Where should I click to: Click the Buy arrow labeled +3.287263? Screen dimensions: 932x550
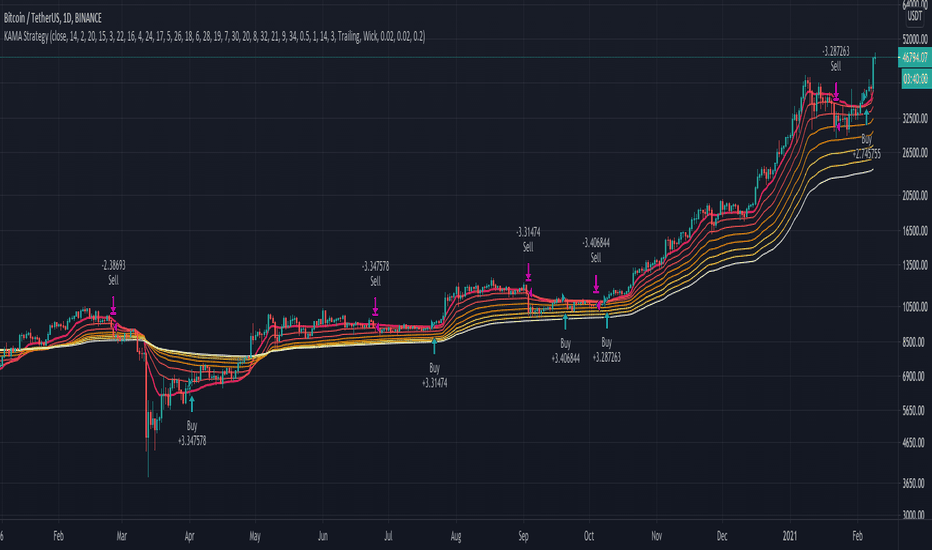tap(607, 320)
